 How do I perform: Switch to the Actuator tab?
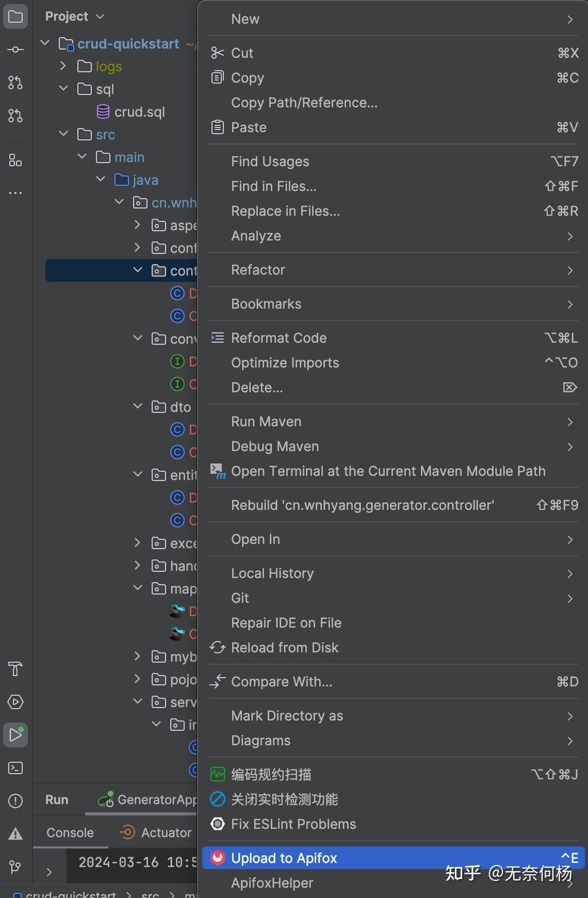[166, 832]
